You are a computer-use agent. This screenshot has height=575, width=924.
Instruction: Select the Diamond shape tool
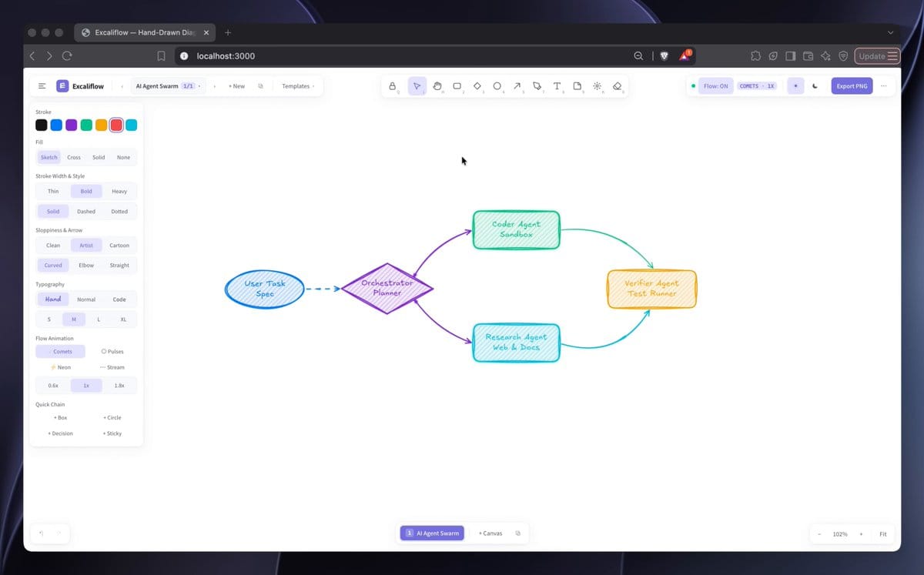[x=477, y=86]
